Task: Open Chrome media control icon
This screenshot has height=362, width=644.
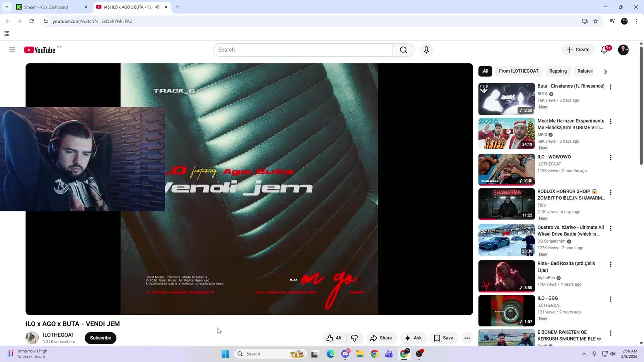Action: (612, 21)
